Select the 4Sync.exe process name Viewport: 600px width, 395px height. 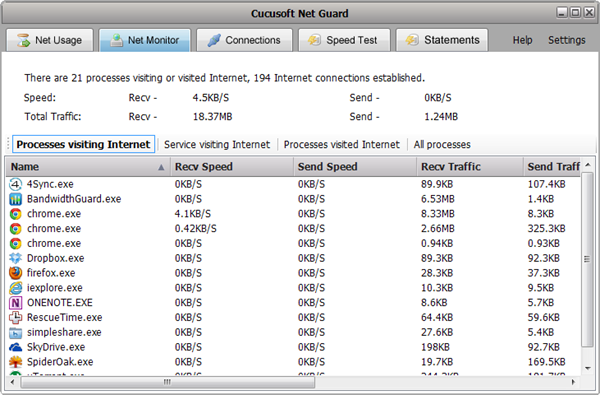coord(50,184)
